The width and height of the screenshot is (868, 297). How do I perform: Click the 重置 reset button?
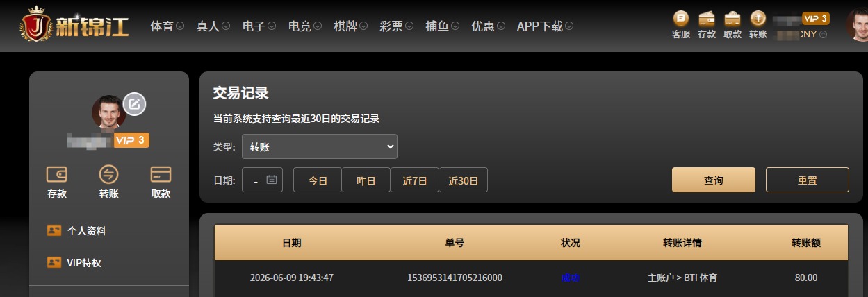point(808,180)
